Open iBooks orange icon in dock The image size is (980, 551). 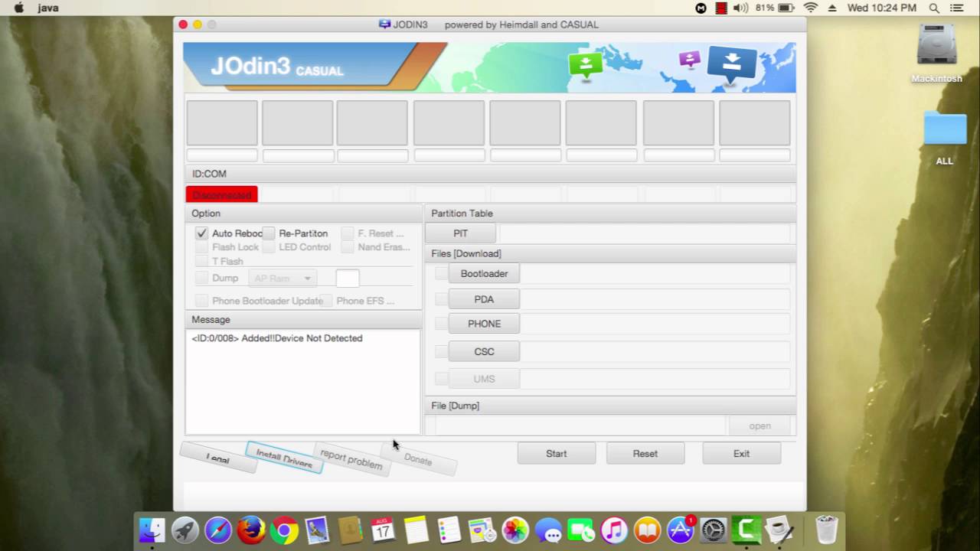tap(647, 530)
